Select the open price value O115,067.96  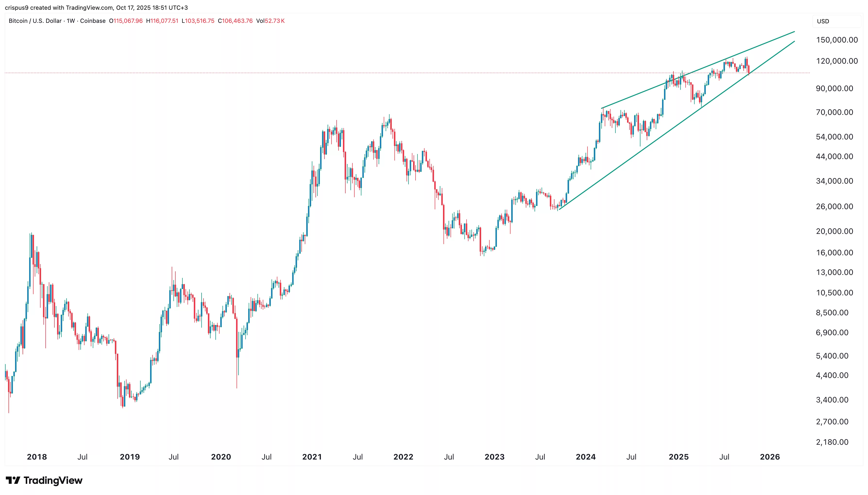[126, 21]
